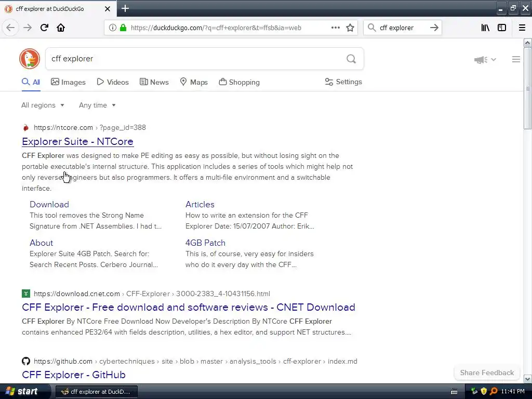This screenshot has height=399, width=532.
Task: Expand the Any time filter
Action: point(97,105)
